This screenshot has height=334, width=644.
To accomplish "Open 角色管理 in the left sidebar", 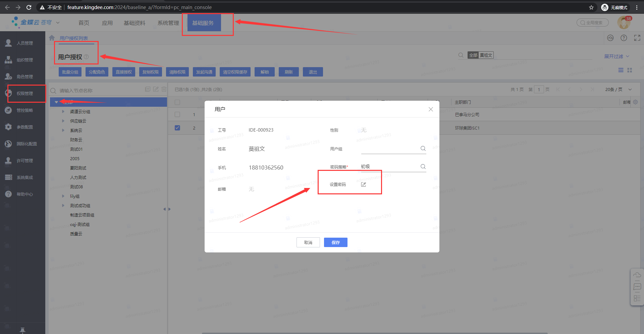I will (22, 77).
